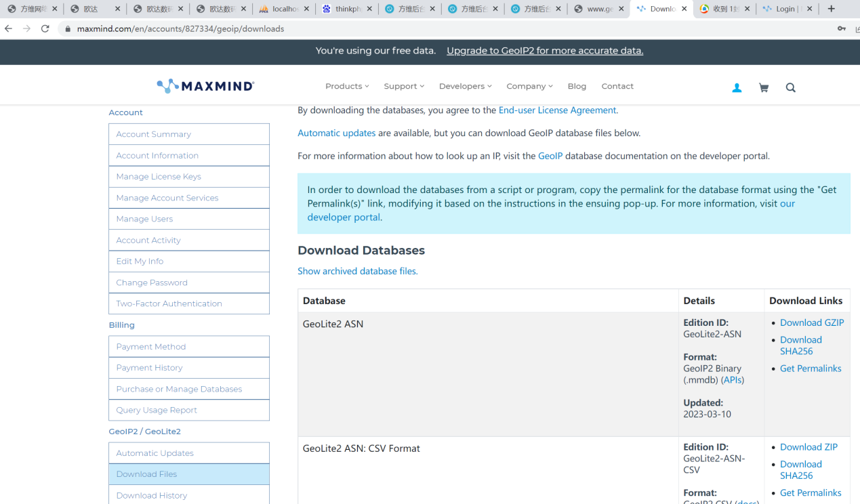This screenshot has height=504, width=860.
Task: Open Account Summary in the sidebar
Action: 189,134
